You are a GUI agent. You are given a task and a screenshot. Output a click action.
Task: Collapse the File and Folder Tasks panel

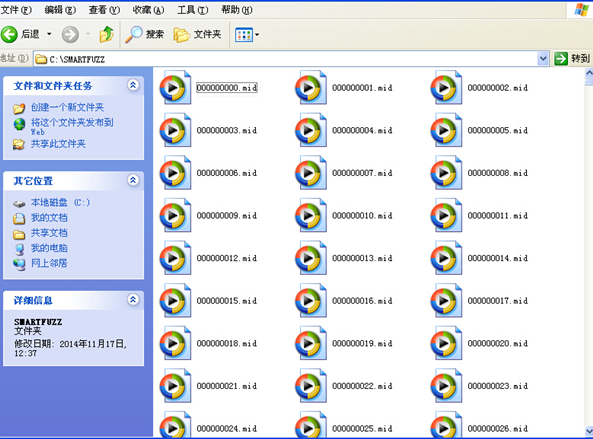tap(133, 85)
